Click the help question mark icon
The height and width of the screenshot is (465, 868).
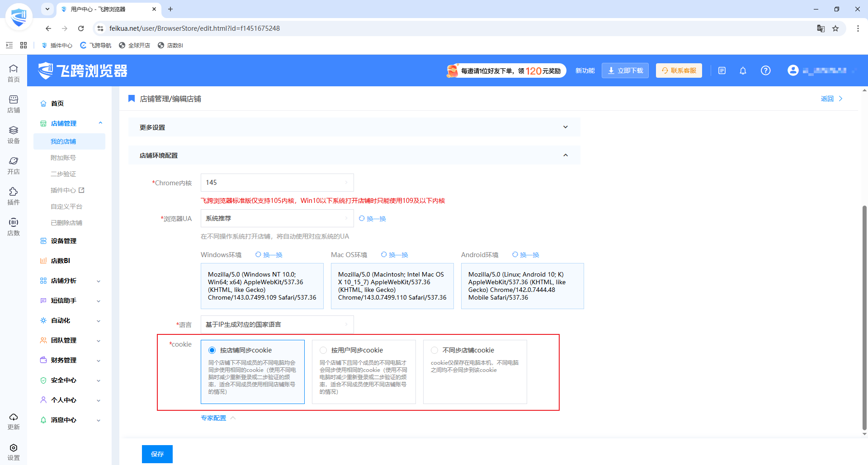[765, 70]
